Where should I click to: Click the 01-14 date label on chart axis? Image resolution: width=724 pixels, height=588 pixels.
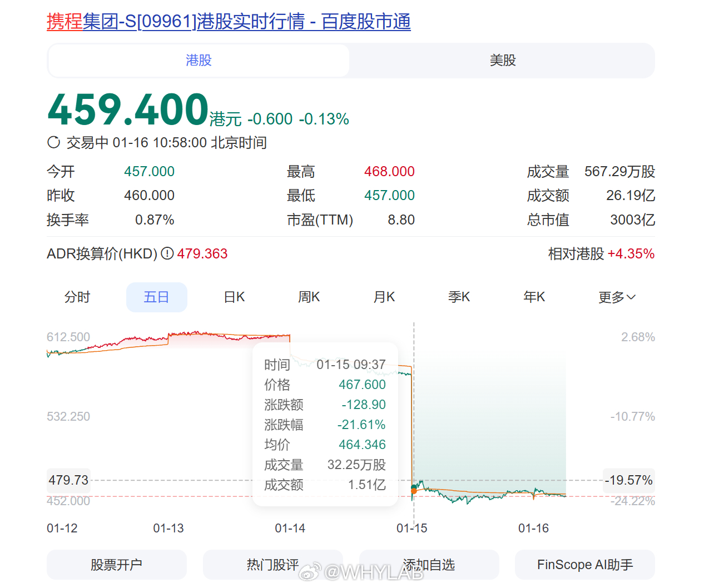click(290, 528)
